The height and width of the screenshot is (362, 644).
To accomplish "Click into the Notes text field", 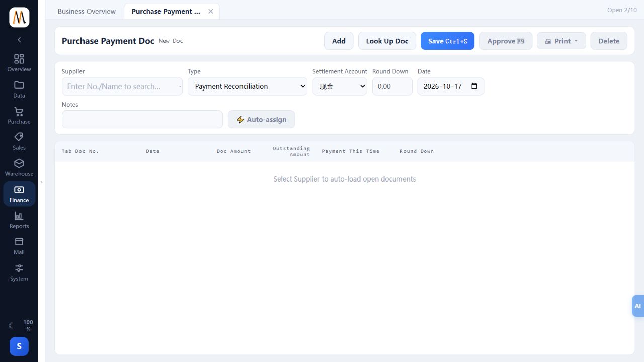I will 142,119.
